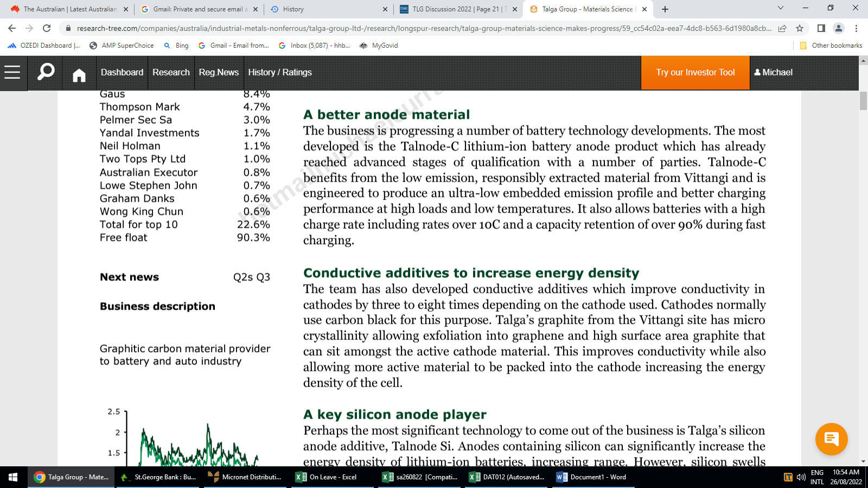View site padlock information
The width and height of the screenshot is (868, 488).
68,28
